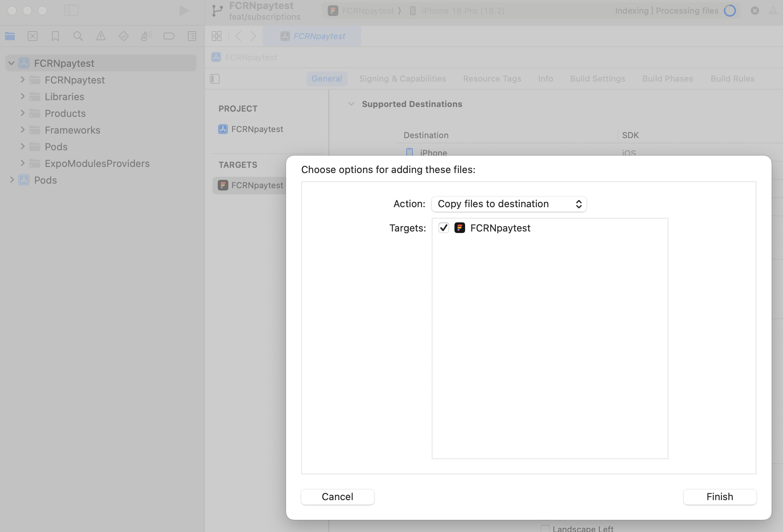
Task: Uncheck the FCRNpaytest target checkbox
Action: tap(443, 228)
